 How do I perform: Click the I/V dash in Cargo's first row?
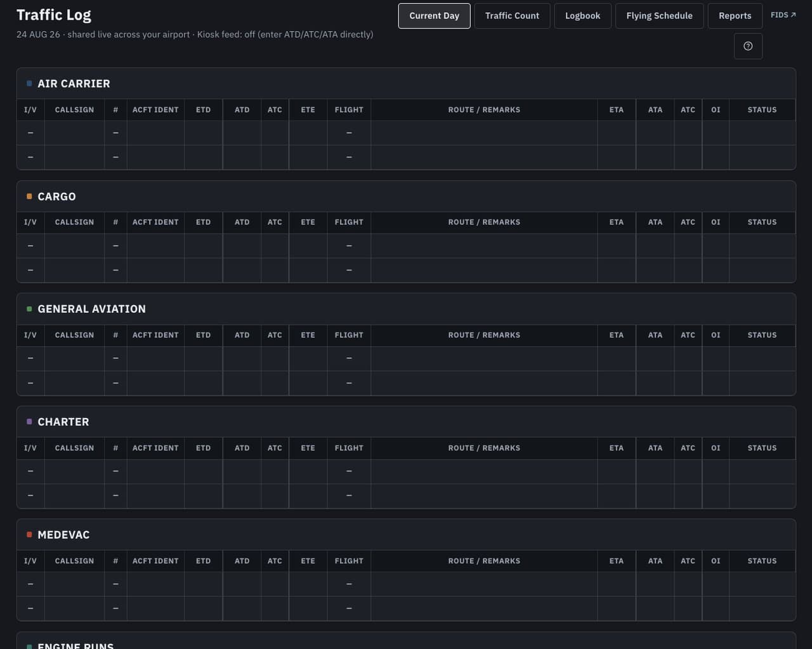click(x=30, y=246)
